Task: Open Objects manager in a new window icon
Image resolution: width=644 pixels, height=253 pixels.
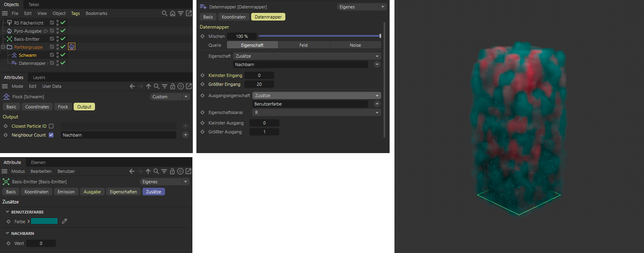Action: [189, 13]
